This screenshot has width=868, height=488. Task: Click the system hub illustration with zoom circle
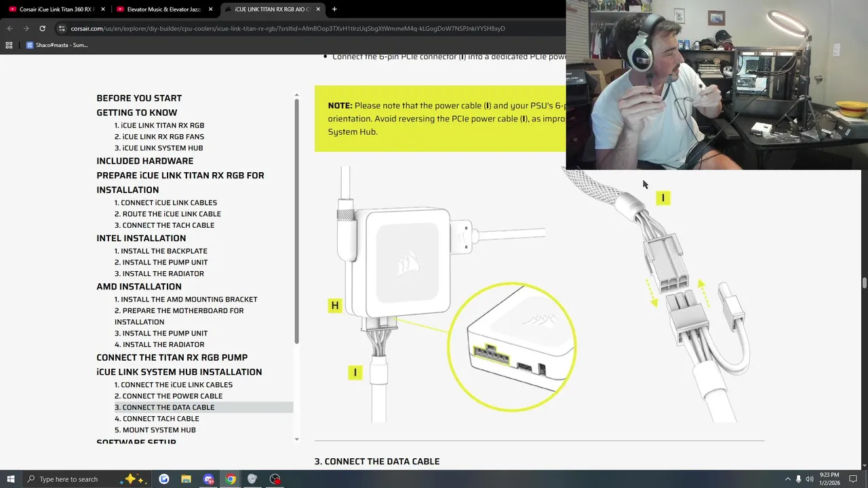click(x=451, y=293)
